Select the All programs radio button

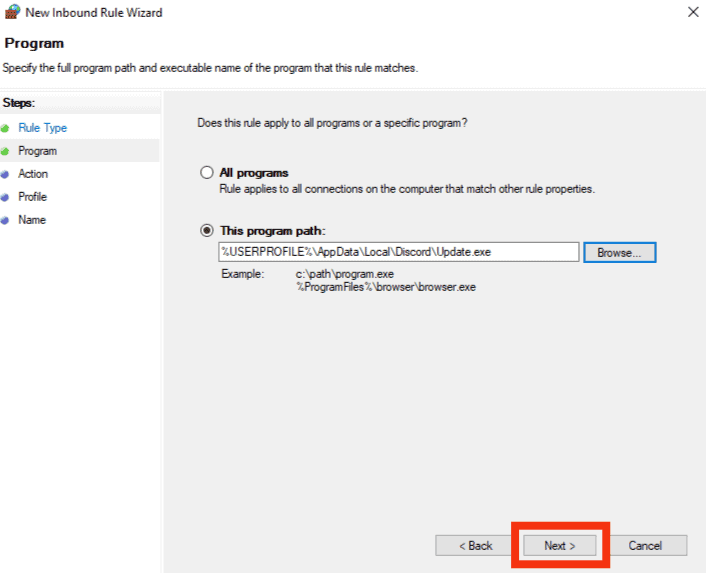[x=207, y=172]
